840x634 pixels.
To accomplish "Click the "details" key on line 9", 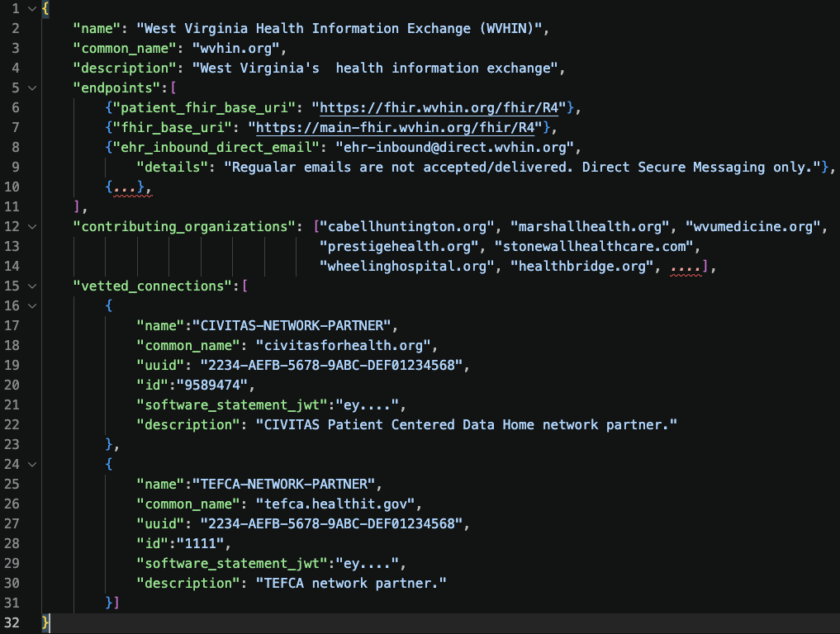I will click(x=172, y=167).
